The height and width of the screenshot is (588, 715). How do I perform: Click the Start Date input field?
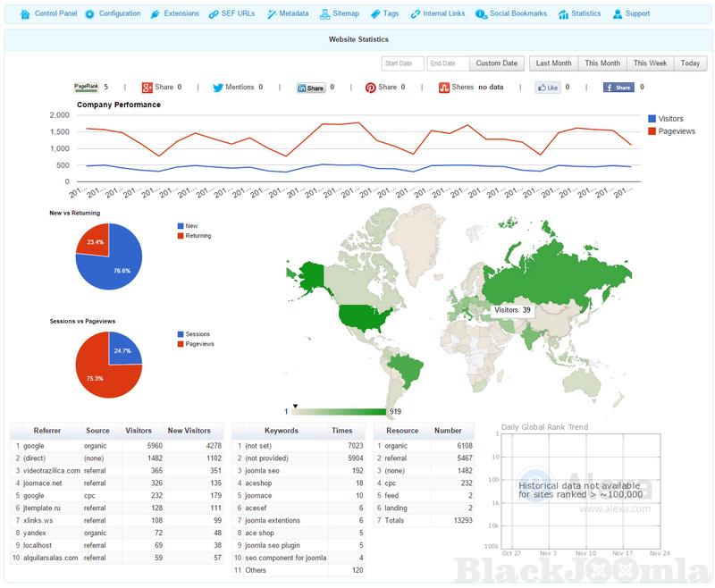click(402, 63)
